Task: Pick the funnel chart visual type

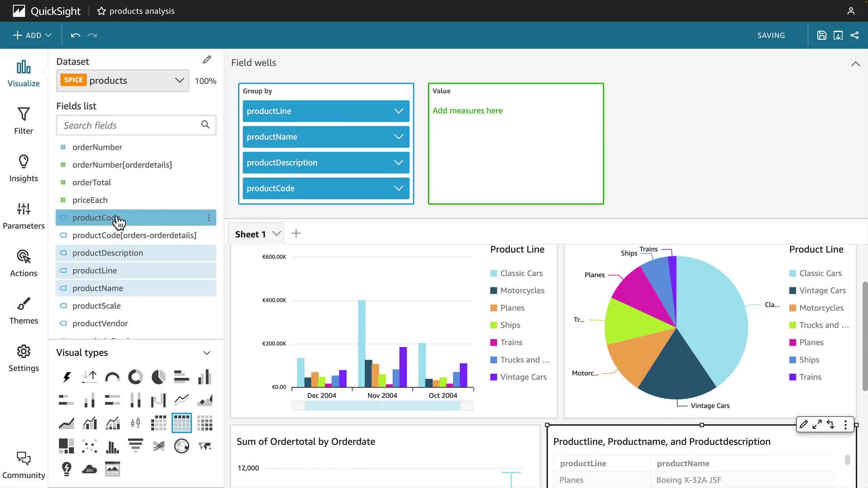Action: [x=135, y=446]
